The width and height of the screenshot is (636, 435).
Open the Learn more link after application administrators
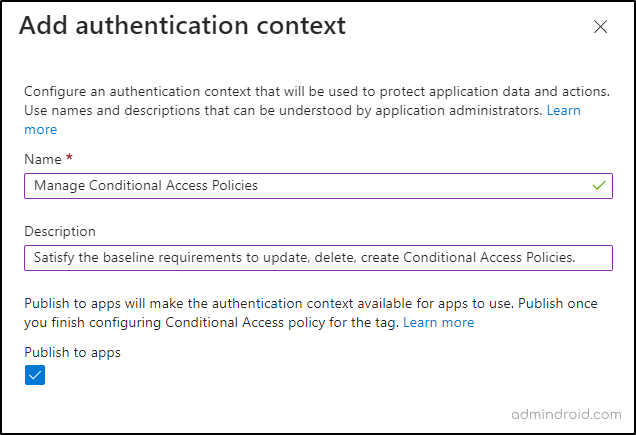pyautogui.click(x=563, y=110)
